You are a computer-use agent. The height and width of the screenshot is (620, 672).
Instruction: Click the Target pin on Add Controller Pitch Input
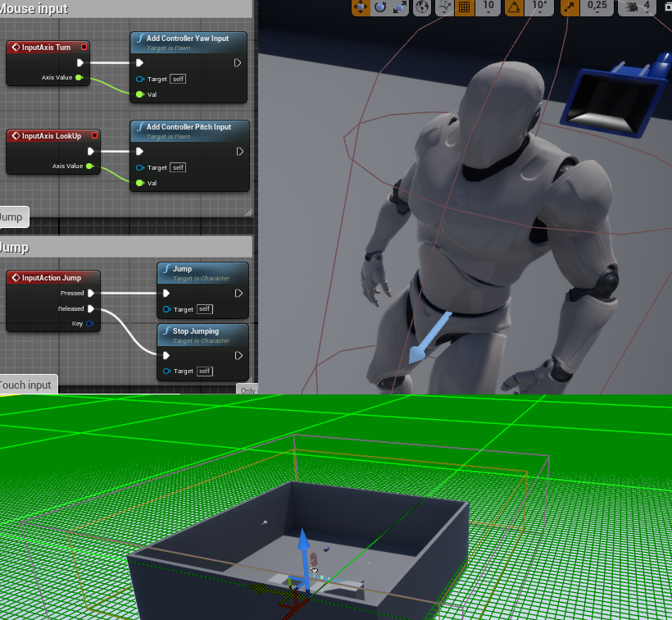pyautogui.click(x=139, y=167)
